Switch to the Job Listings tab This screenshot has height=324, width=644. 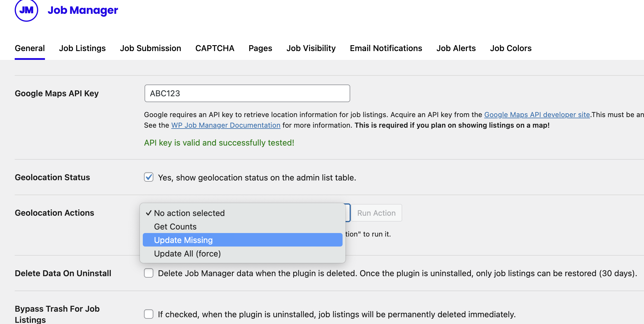[x=82, y=48]
